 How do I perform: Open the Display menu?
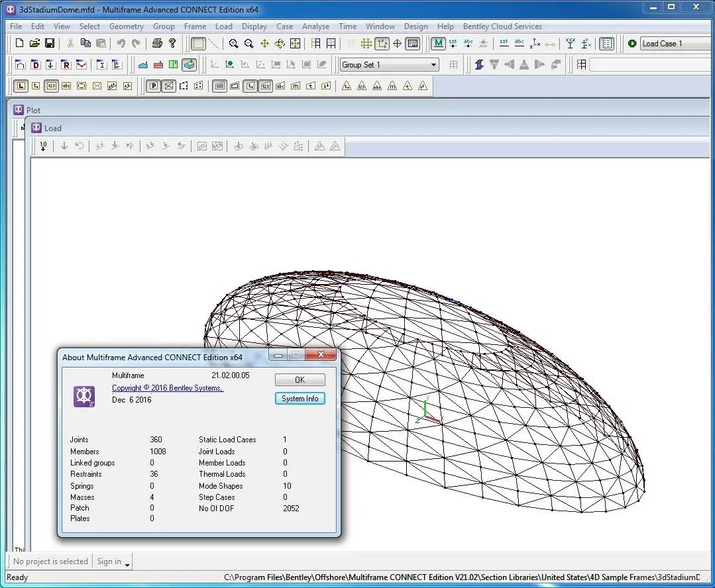[x=254, y=26]
